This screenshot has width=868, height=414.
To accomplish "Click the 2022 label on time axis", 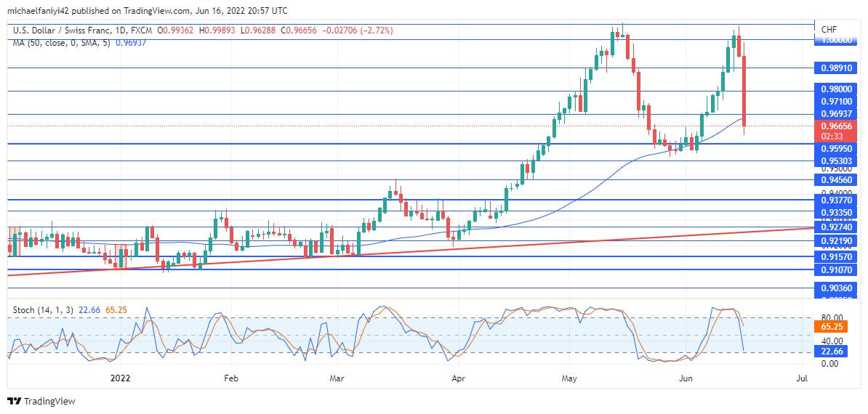I will point(120,378).
